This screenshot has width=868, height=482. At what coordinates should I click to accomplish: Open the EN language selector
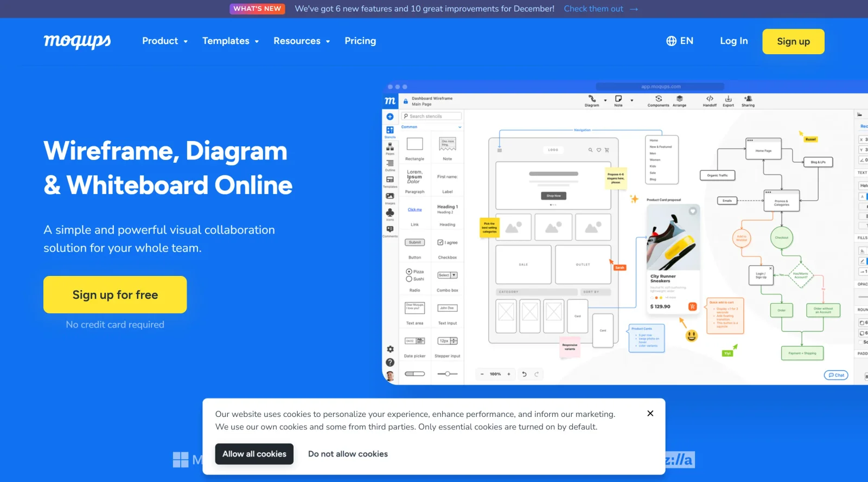click(x=680, y=41)
